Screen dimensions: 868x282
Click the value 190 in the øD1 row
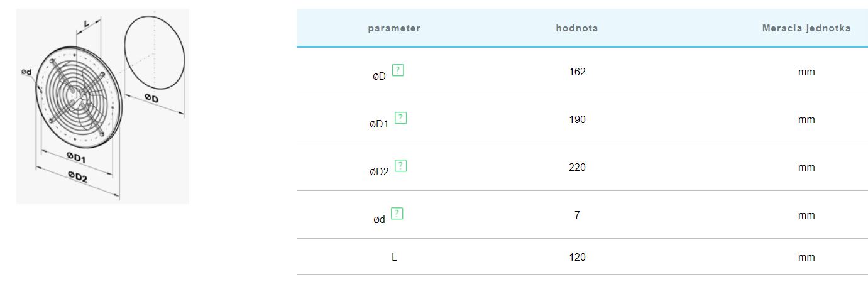pos(577,119)
